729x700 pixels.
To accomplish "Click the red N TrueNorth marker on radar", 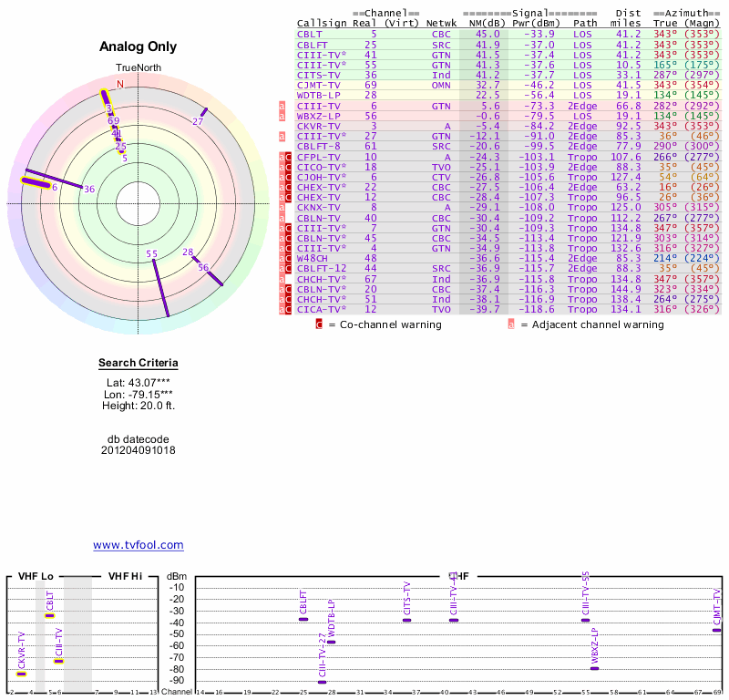I will pyautogui.click(x=119, y=84).
